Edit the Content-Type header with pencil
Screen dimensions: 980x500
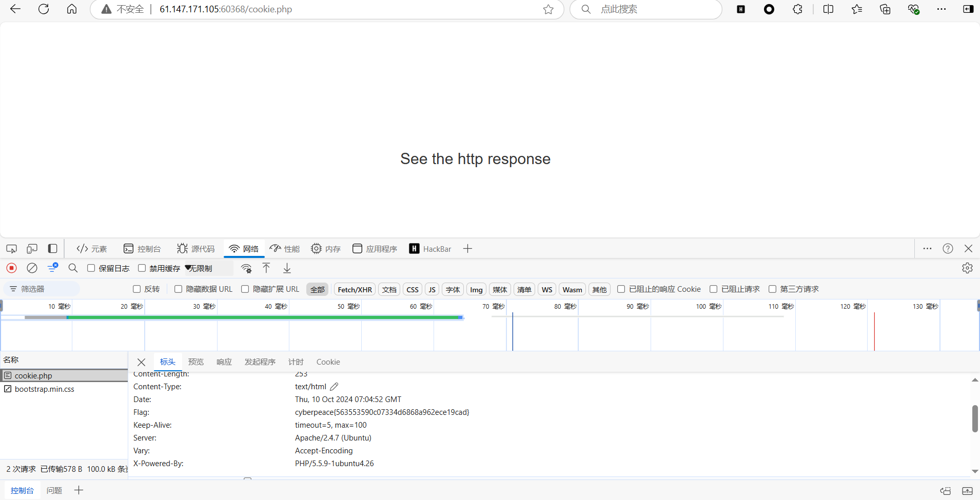pos(334,387)
